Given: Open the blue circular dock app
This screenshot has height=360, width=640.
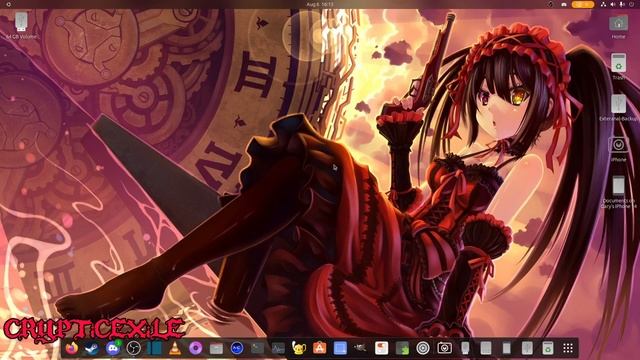Looking at the screenshot, I should pyautogui.click(x=237, y=348).
